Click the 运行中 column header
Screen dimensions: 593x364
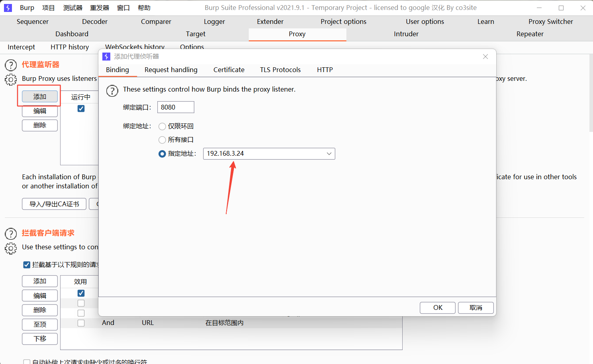(x=80, y=97)
